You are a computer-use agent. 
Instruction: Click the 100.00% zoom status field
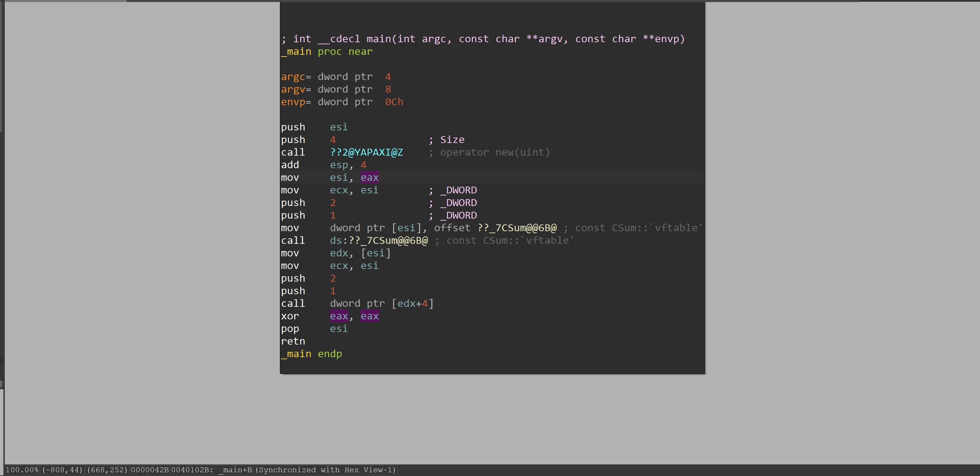(22, 470)
